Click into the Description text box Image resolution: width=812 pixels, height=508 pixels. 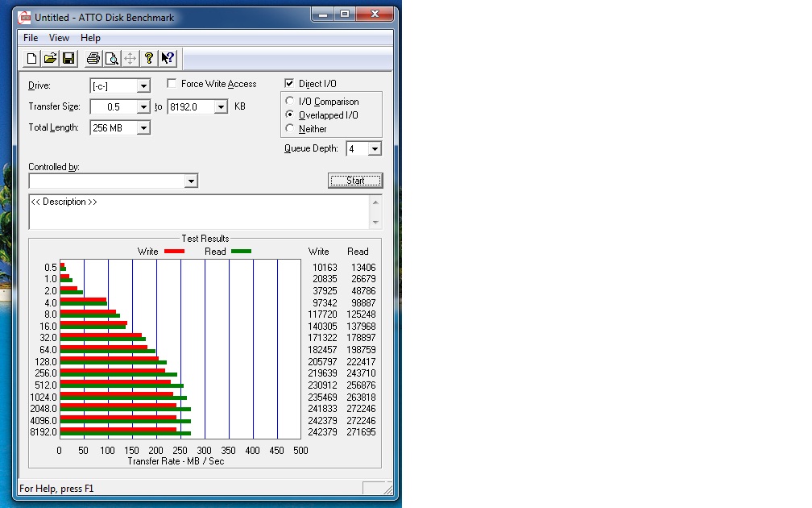click(200, 212)
